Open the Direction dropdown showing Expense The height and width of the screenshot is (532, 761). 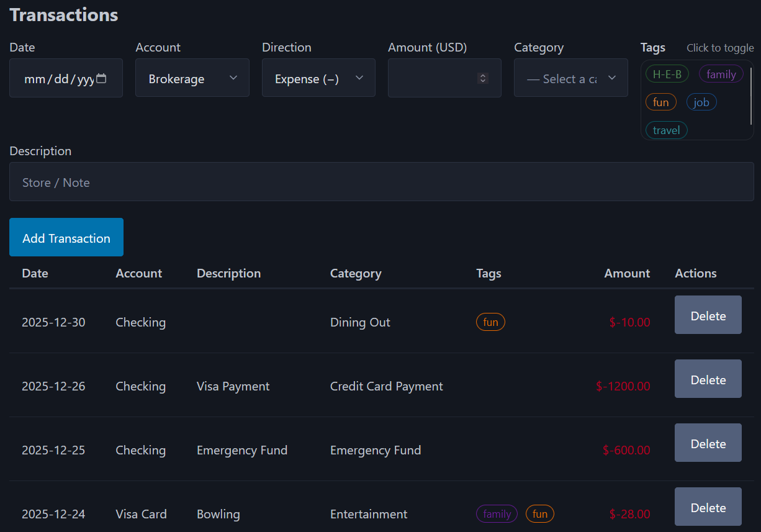tap(318, 78)
